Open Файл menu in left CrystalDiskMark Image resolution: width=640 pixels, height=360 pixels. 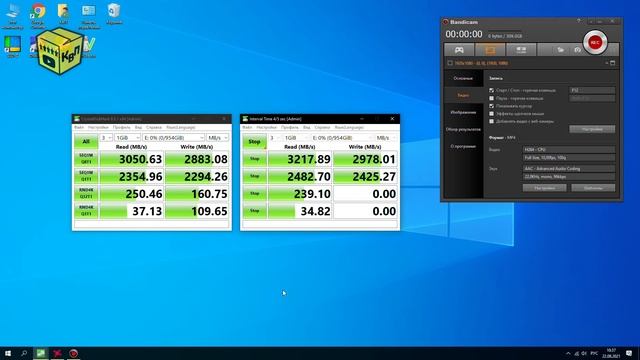79,127
